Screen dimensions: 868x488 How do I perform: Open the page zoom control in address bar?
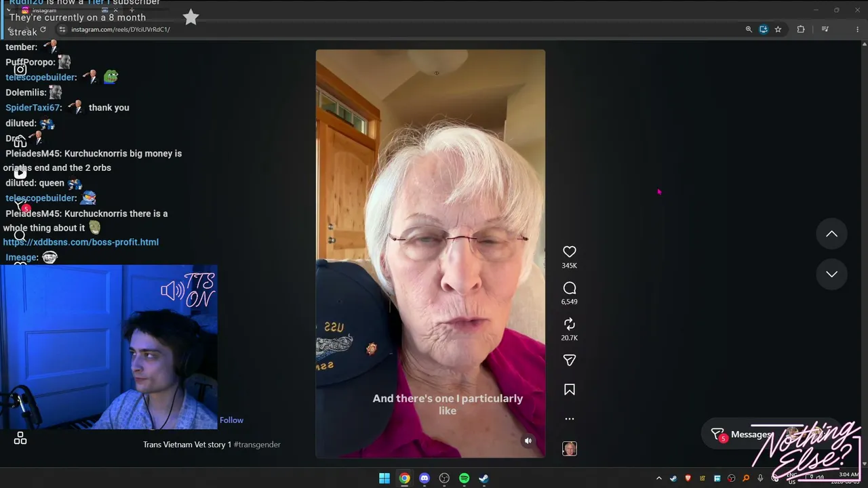coord(749,29)
